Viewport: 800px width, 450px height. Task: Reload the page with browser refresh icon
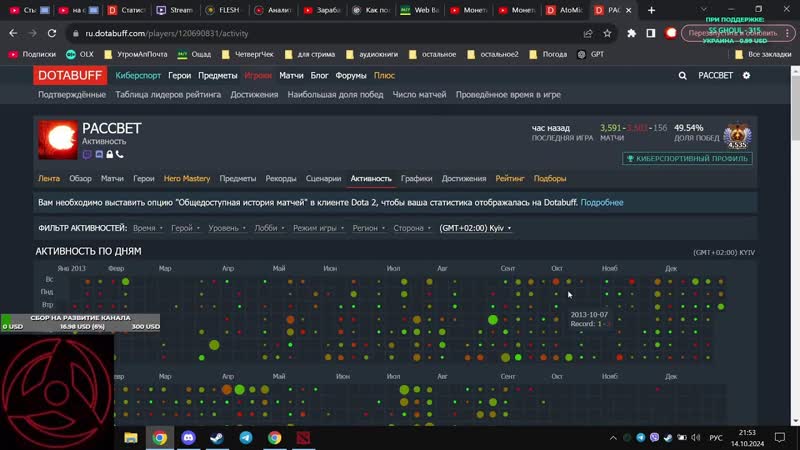[x=52, y=33]
